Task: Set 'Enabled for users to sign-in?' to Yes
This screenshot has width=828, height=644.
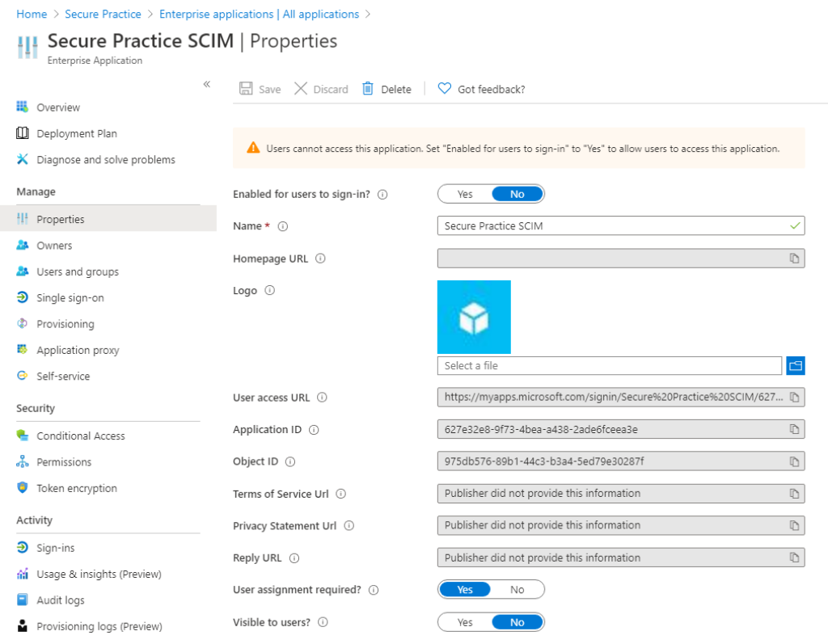Action: 465,193
